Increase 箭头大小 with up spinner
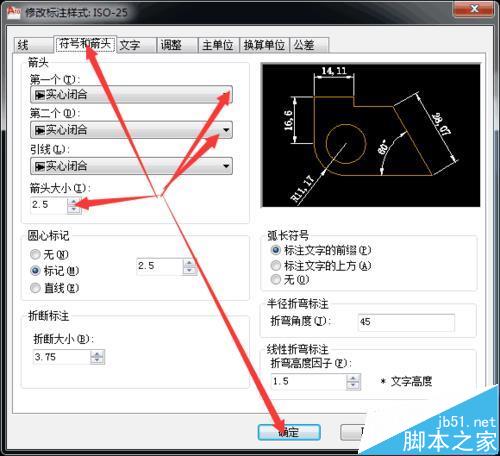 point(74,201)
